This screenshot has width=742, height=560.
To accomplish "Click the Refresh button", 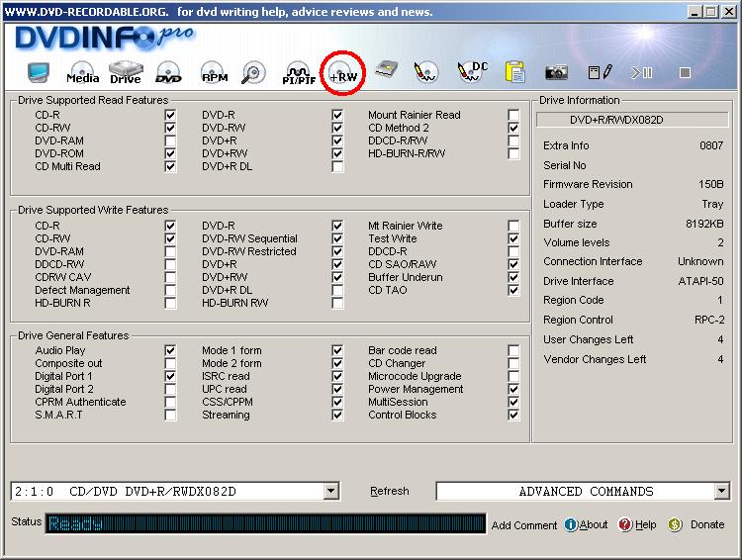I will pos(390,492).
